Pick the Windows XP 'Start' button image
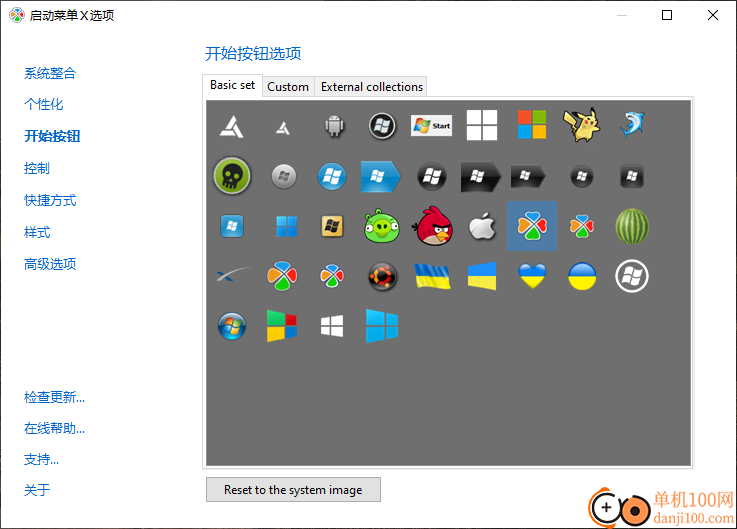This screenshot has width=737, height=529. tap(431, 126)
